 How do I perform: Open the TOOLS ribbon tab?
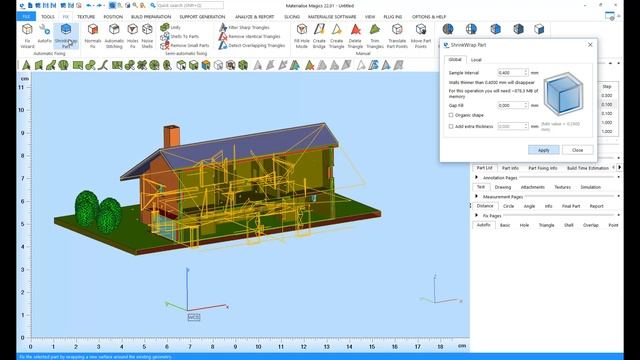[47, 17]
